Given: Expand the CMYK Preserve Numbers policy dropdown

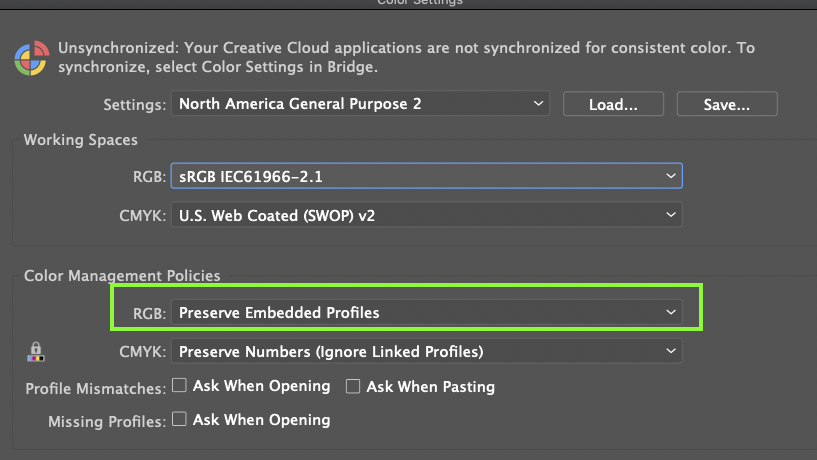Looking at the screenshot, I should point(426,351).
